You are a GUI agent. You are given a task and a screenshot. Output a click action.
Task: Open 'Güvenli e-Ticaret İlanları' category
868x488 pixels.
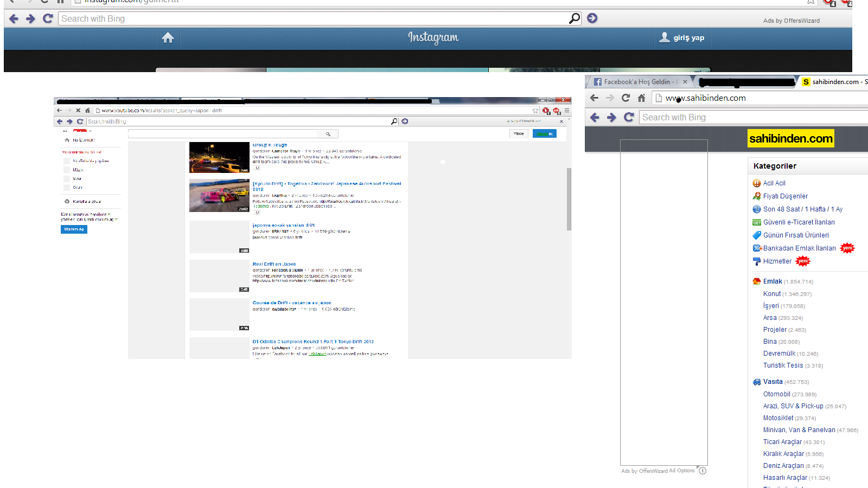click(x=799, y=222)
